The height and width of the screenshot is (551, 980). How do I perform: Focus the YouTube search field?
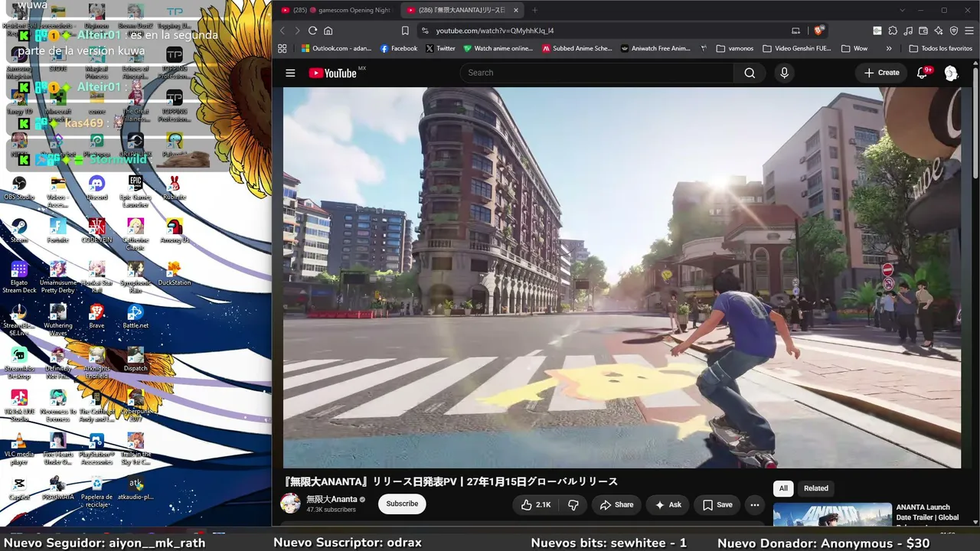(x=597, y=73)
